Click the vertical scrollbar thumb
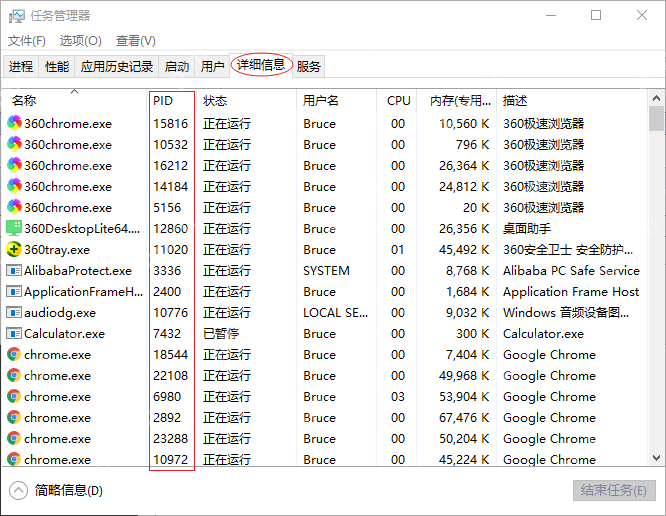Image resolution: width=666 pixels, height=516 pixels. [x=656, y=118]
